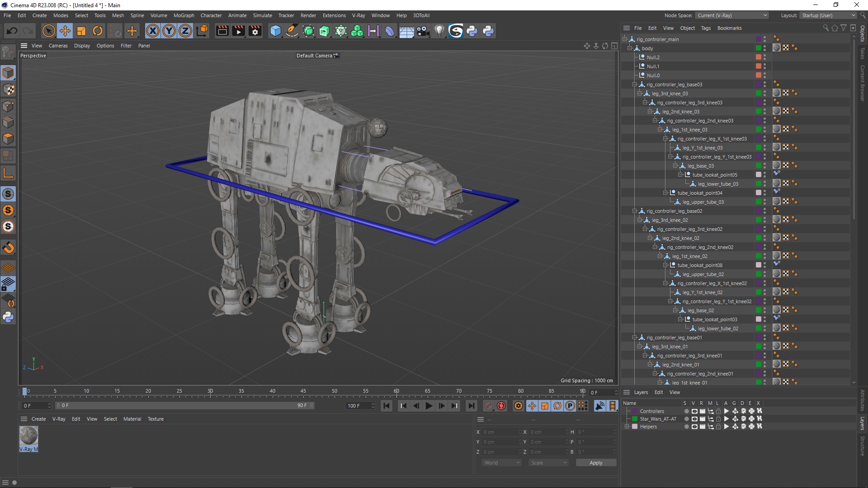This screenshot has height=488, width=868.
Task: Click the Python icon in left palette
Action: [8, 317]
